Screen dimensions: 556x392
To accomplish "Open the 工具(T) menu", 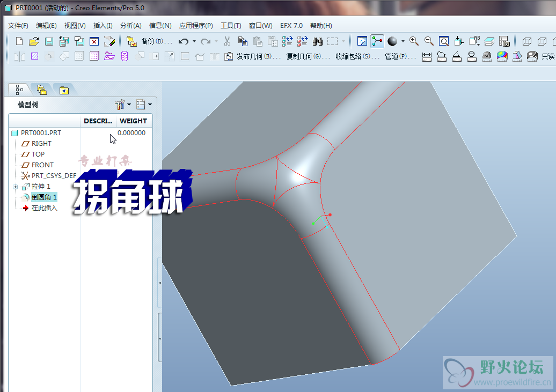I will coord(231,26).
